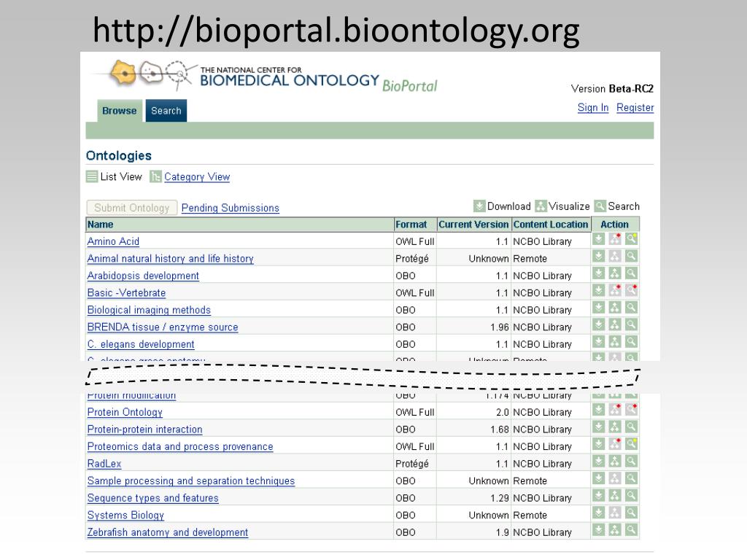This screenshot has height=560, width=747.
Task: Download BRENDA tissue / enzyme source
Action: pos(598,324)
